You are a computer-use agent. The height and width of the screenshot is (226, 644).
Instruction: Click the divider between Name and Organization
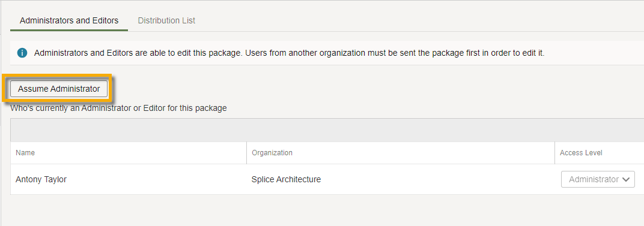(x=246, y=153)
